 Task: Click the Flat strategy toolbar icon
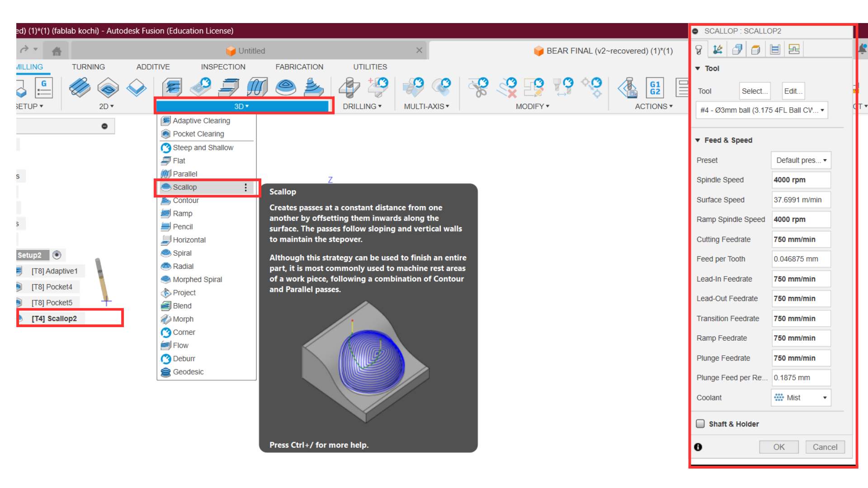(229, 87)
